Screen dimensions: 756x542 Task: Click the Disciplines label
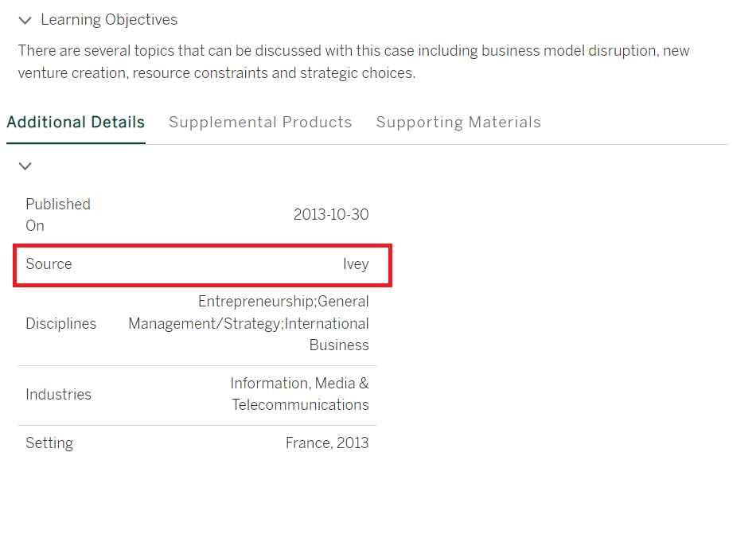[60, 324]
